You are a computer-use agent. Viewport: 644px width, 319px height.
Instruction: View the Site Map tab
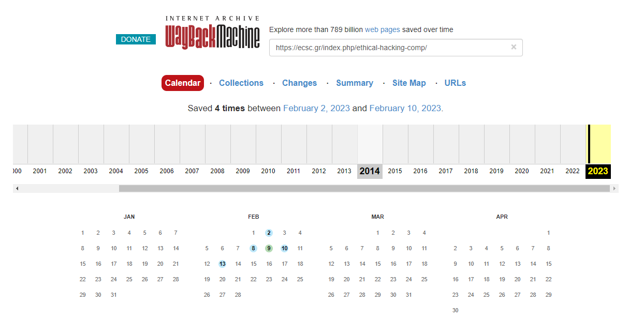pos(409,83)
